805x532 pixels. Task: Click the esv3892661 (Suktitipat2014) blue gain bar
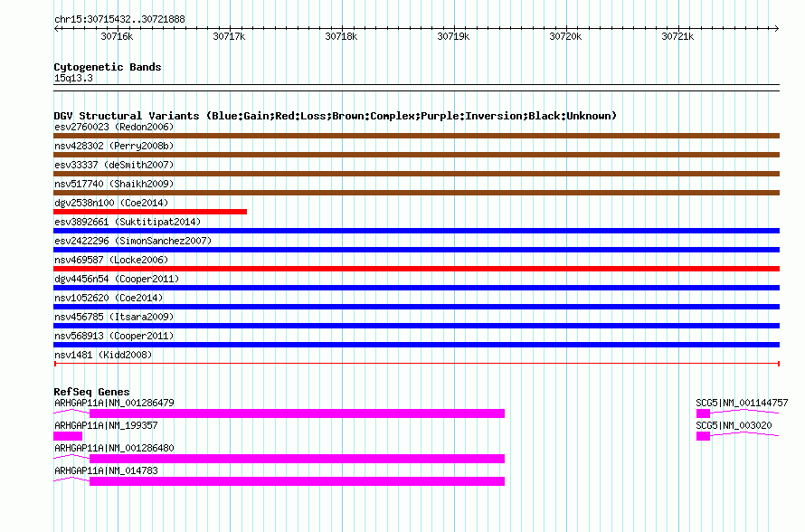pos(416,231)
